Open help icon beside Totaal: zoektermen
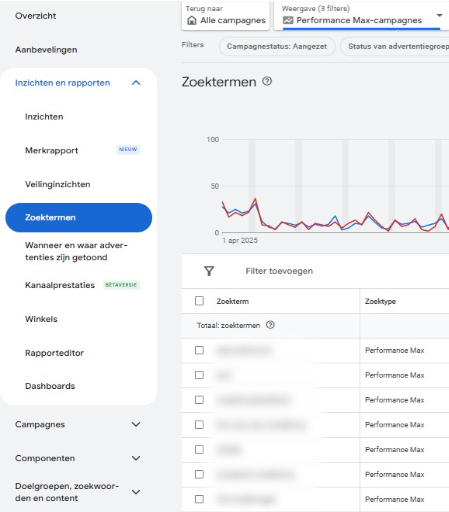This screenshot has height=512, width=449. pyautogui.click(x=270, y=325)
